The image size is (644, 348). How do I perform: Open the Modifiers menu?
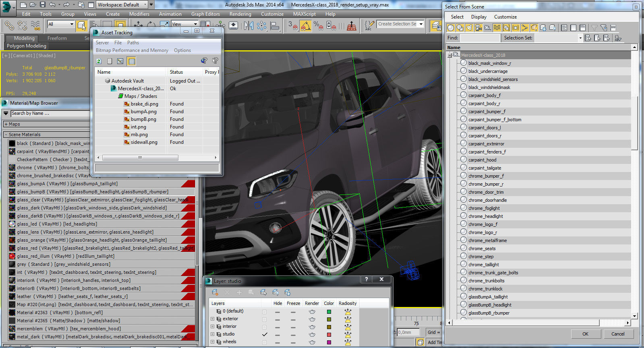139,14
